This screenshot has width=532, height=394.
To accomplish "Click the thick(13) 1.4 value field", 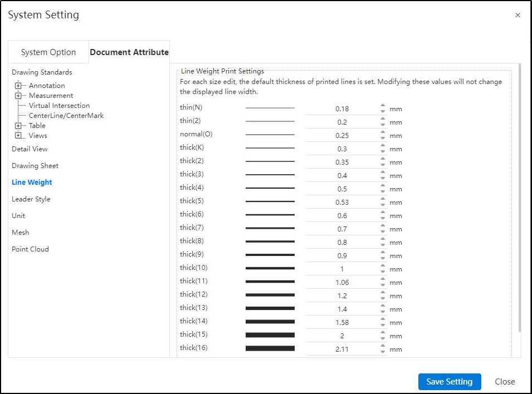I will pos(342,309).
